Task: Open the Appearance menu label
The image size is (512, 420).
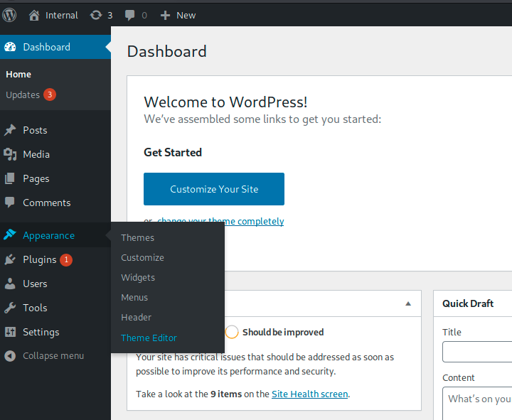Action: pyautogui.click(x=48, y=236)
